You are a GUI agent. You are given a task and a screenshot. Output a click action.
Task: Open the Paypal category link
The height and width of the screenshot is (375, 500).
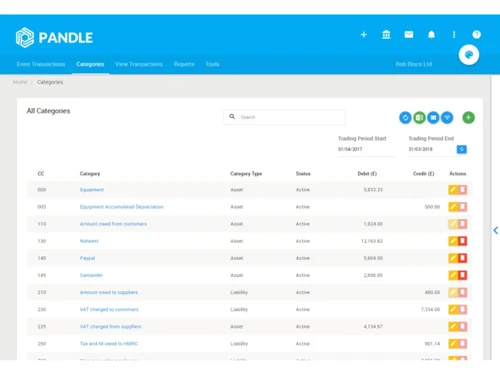coord(87,258)
